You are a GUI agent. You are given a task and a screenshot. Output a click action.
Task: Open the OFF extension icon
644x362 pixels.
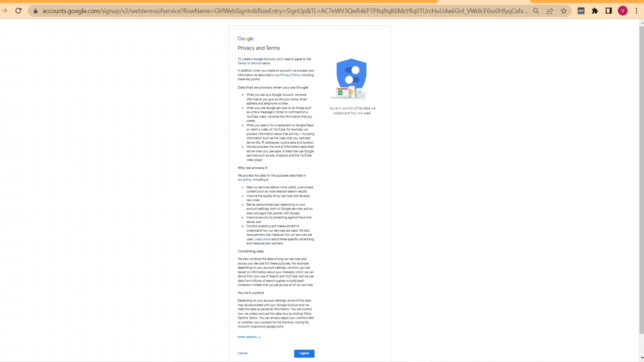(x=581, y=11)
